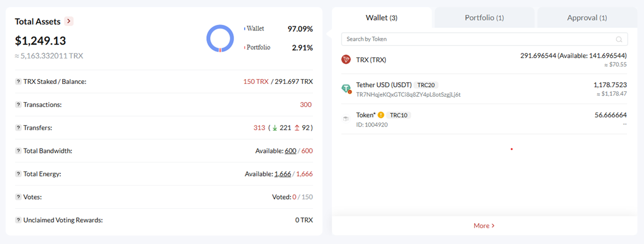Open the Total Assets arrow icon
The height and width of the screenshot is (244, 644).
point(69,21)
